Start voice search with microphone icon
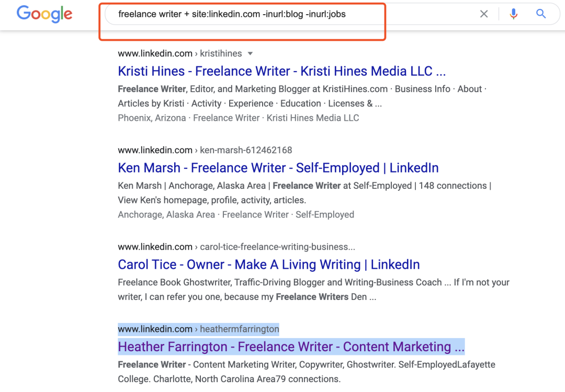This screenshot has height=392, width=565. (514, 14)
